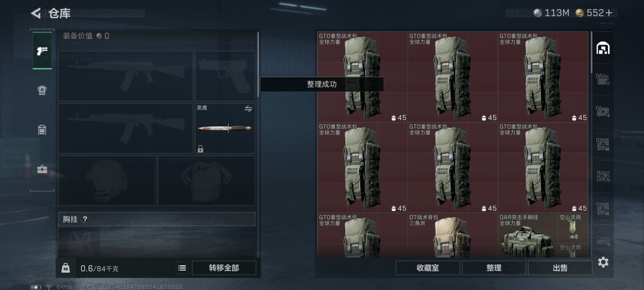Toggle the item list view icon
Image resolution: width=644 pixels, height=290 pixels.
pyautogui.click(x=182, y=268)
